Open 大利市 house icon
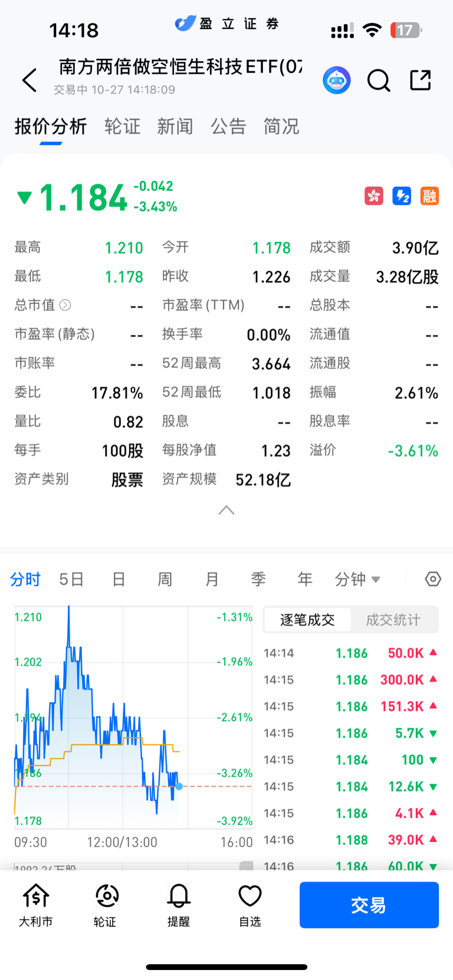The image size is (453, 980). point(35,905)
